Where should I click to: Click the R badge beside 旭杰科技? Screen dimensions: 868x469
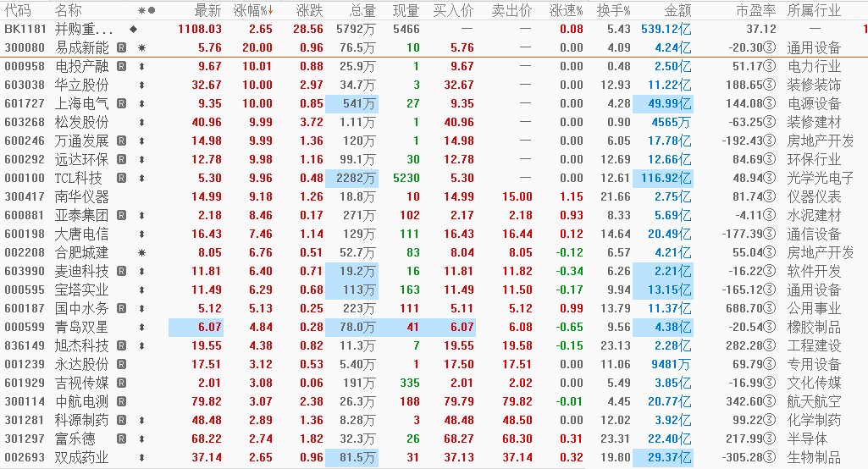tap(122, 345)
